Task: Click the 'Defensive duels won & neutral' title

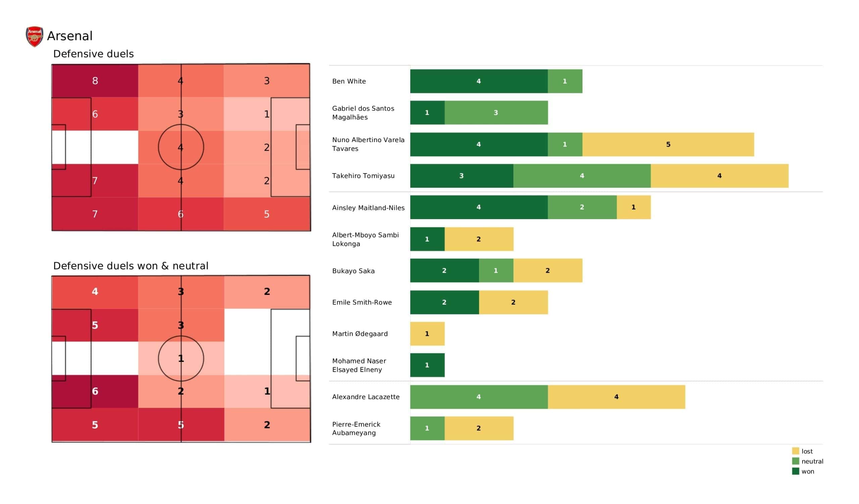Action: coord(131,266)
